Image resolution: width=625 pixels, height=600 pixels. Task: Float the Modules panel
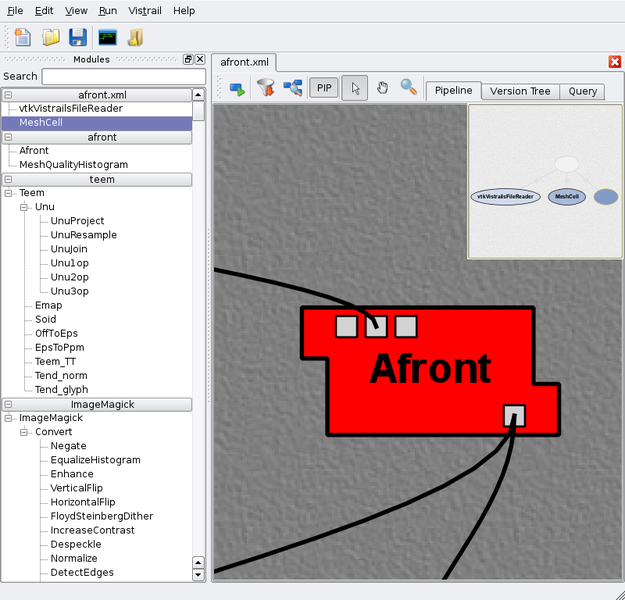coord(188,60)
